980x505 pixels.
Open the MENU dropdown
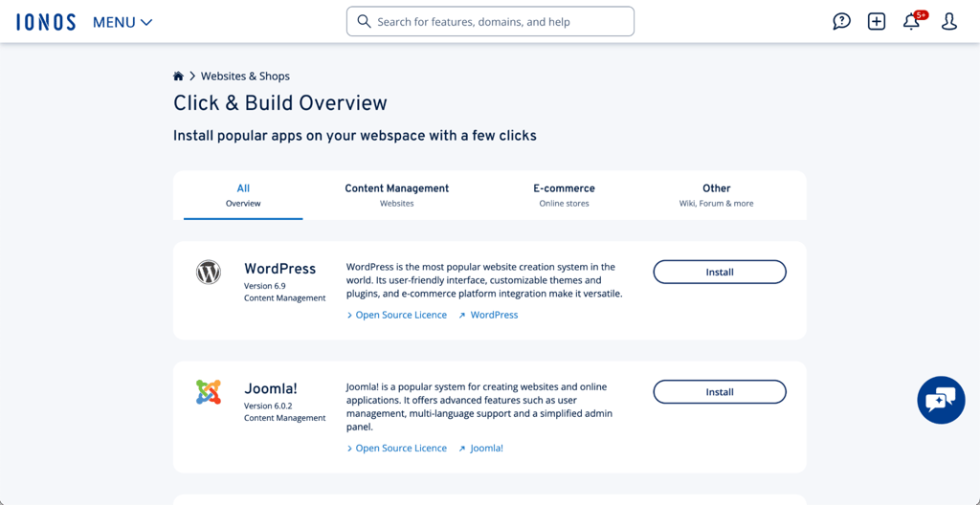122,23
